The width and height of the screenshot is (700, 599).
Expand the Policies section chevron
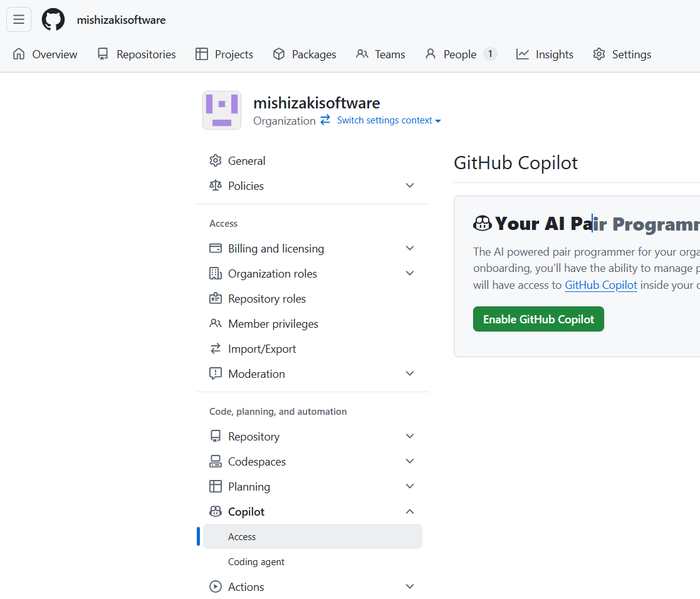coord(410,185)
